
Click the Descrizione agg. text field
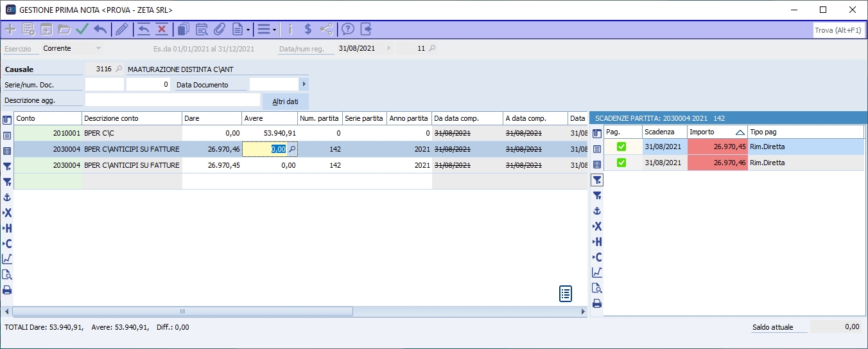click(x=172, y=100)
